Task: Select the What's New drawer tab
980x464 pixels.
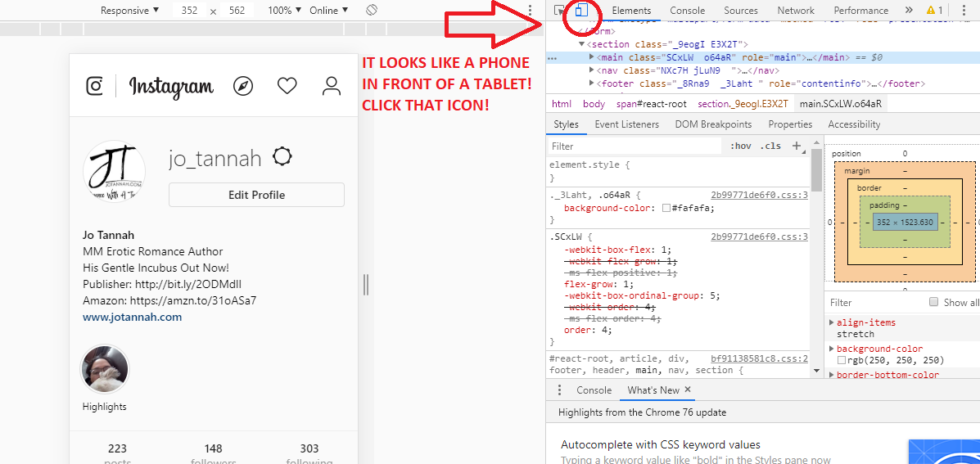Action: [x=653, y=390]
